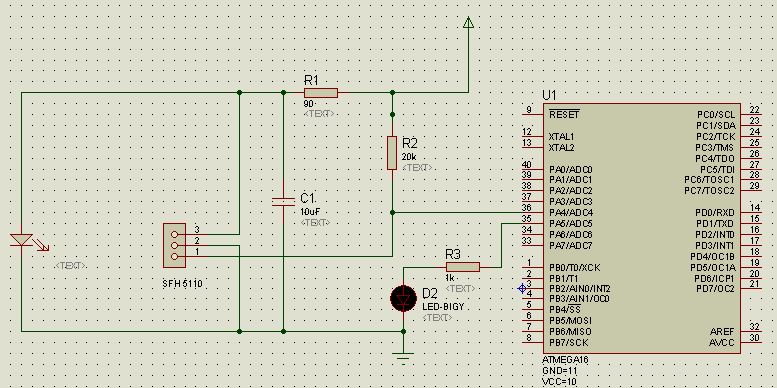The image size is (777, 388).
Task: Click the ground terminal symbol
Action: (404, 355)
